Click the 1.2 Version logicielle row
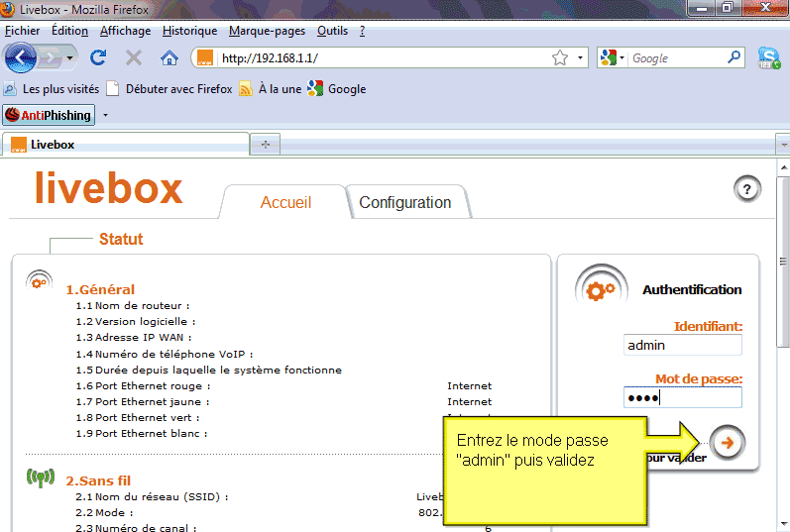Image resolution: width=790 pixels, height=532 pixels. 136,321
